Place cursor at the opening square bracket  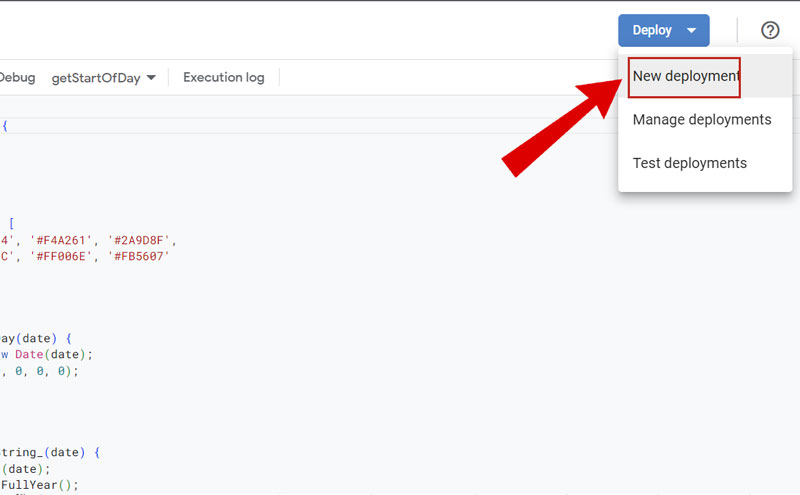pos(11,224)
